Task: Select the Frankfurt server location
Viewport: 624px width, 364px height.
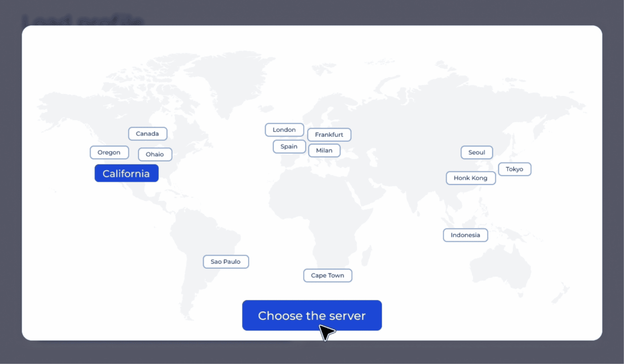Action: (329, 134)
